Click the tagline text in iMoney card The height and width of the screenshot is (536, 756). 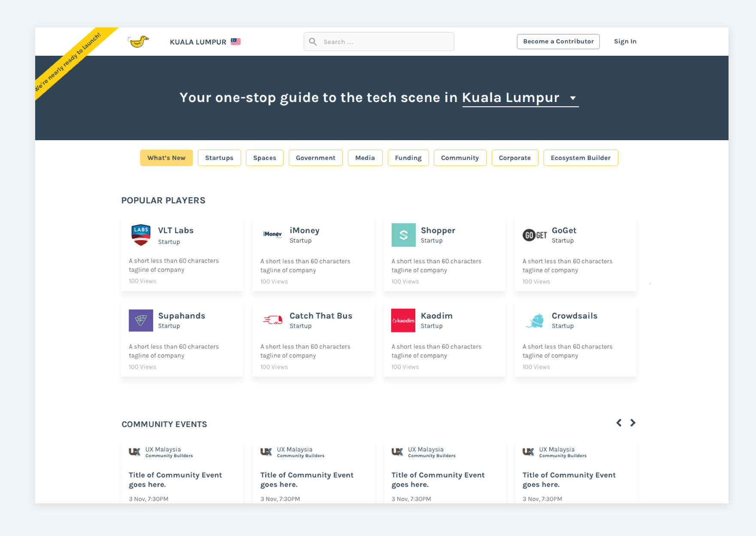click(x=305, y=265)
